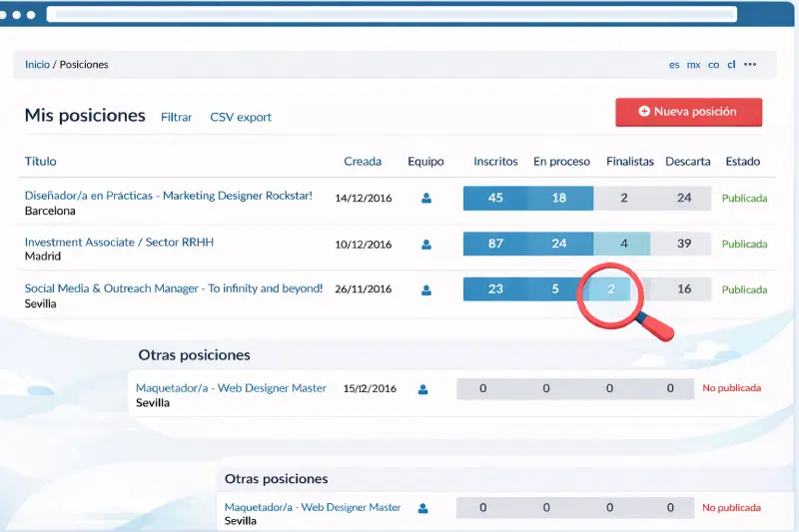Click the browser address bar
This screenshot has width=799, height=532.
point(392,14)
